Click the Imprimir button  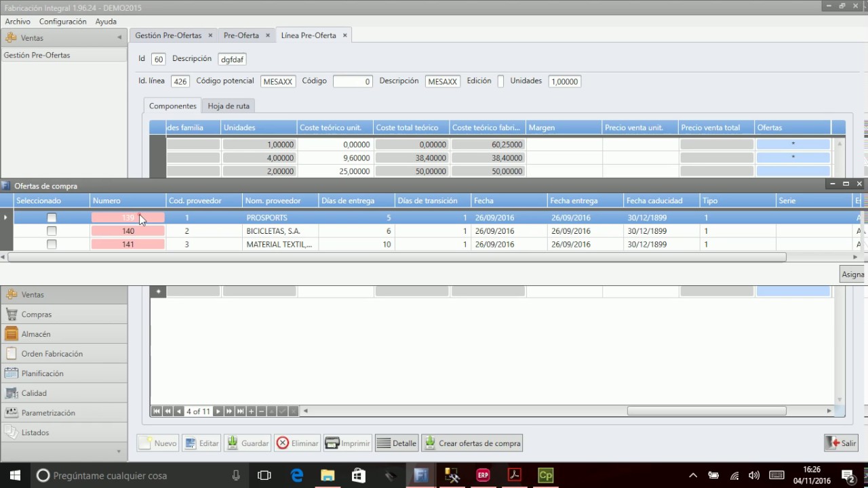[347, 443]
